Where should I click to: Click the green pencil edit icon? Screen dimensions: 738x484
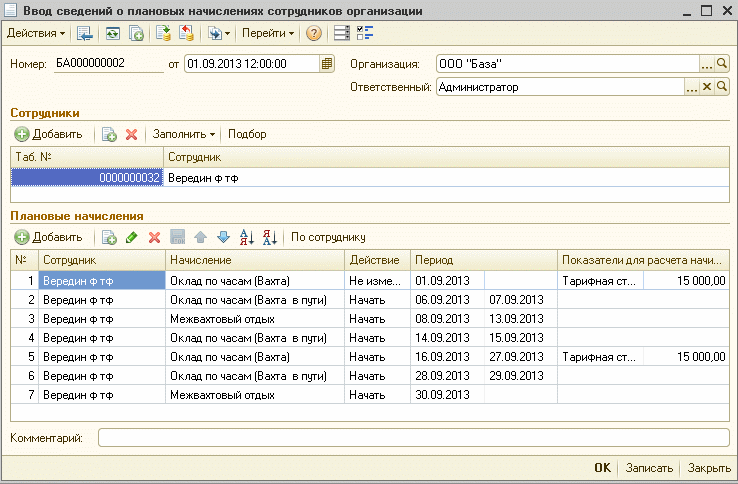click(132, 237)
